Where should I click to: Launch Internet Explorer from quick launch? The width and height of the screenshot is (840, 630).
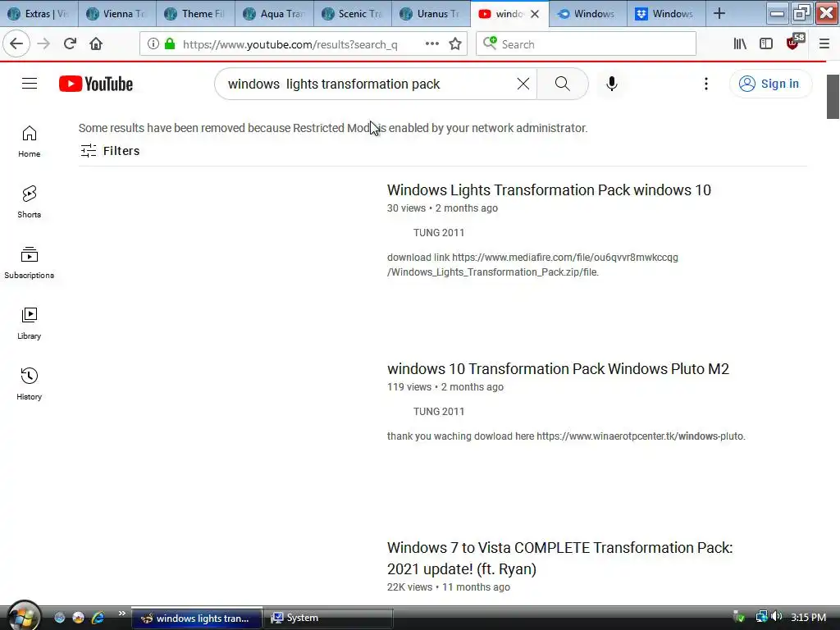pos(98,618)
